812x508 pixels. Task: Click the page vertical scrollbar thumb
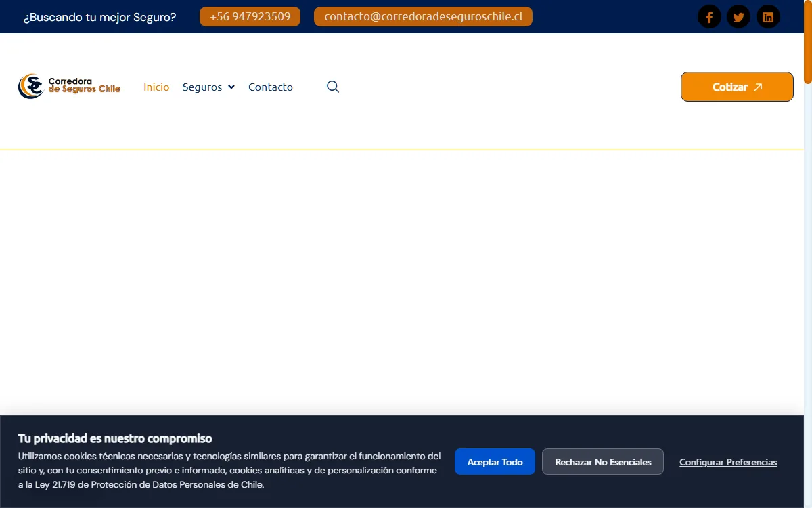pyautogui.click(x=808, y=41)
